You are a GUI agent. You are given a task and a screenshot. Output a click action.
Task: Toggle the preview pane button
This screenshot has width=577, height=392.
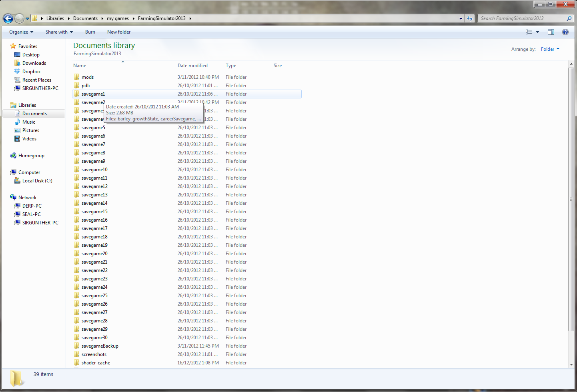(551, 32)
